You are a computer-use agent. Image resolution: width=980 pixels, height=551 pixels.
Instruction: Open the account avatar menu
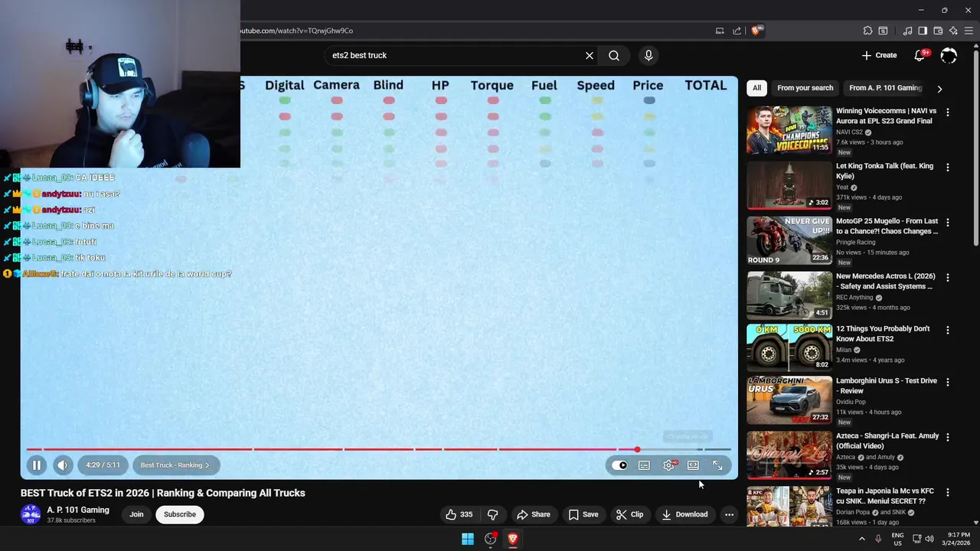tap(949, 55)
